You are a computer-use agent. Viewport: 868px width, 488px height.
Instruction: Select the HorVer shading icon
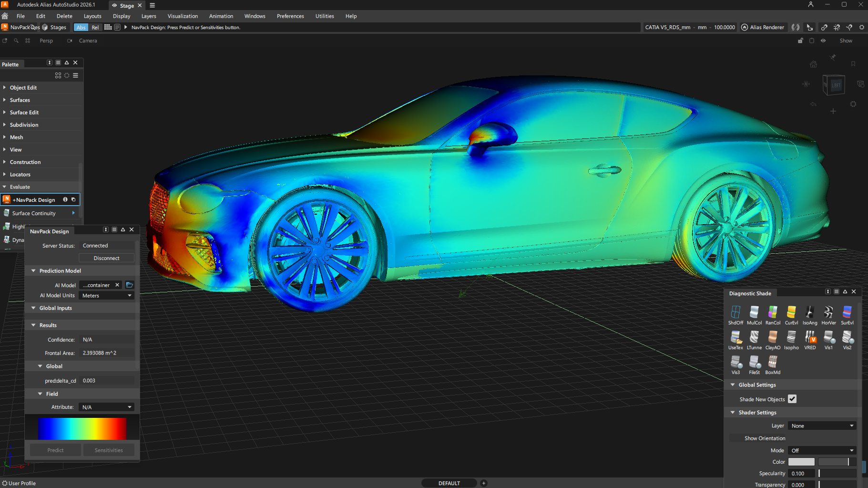tap(828, 312)
